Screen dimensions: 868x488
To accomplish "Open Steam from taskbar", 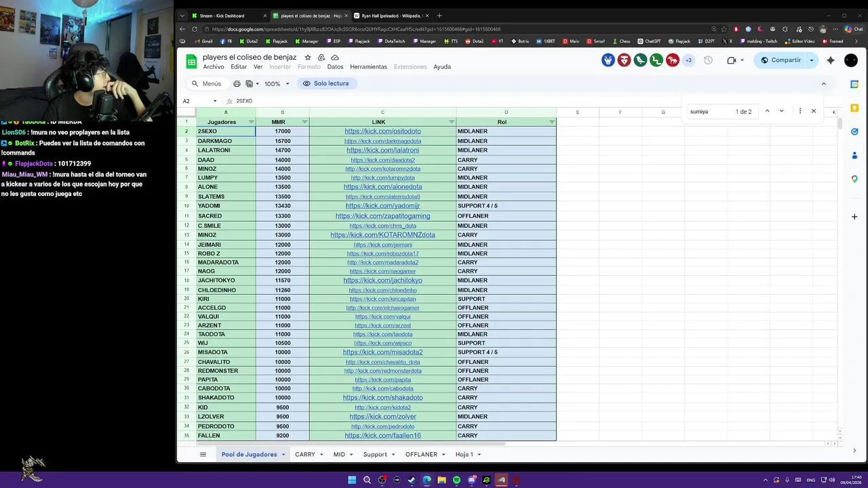I will 412,480.
